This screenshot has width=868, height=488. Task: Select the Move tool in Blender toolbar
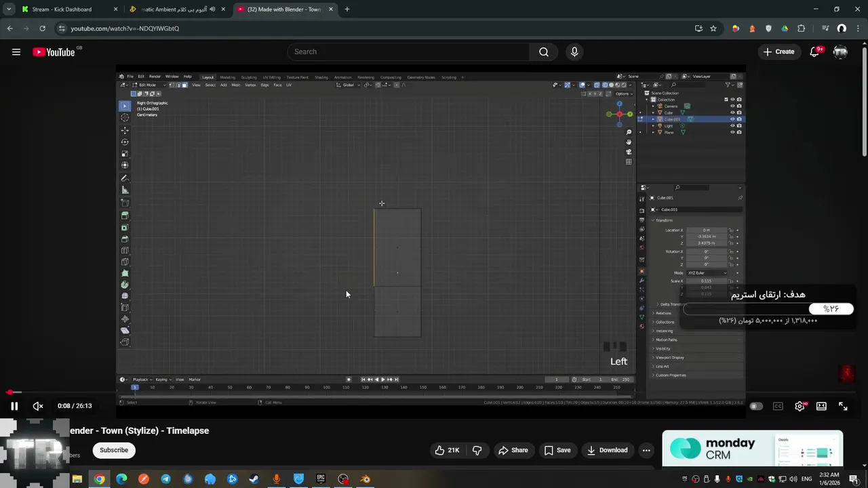[x=125, y=129]
